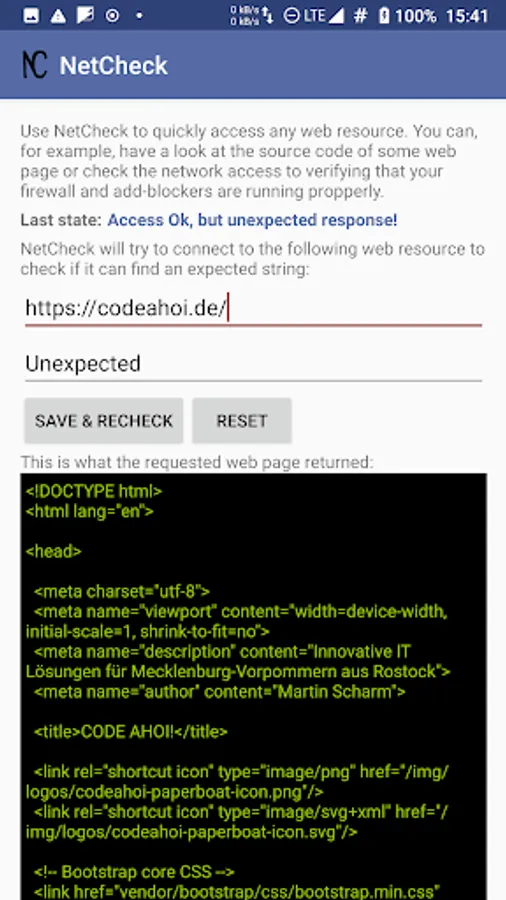Focus the Unexpected expected-string field

pos(253,364)
